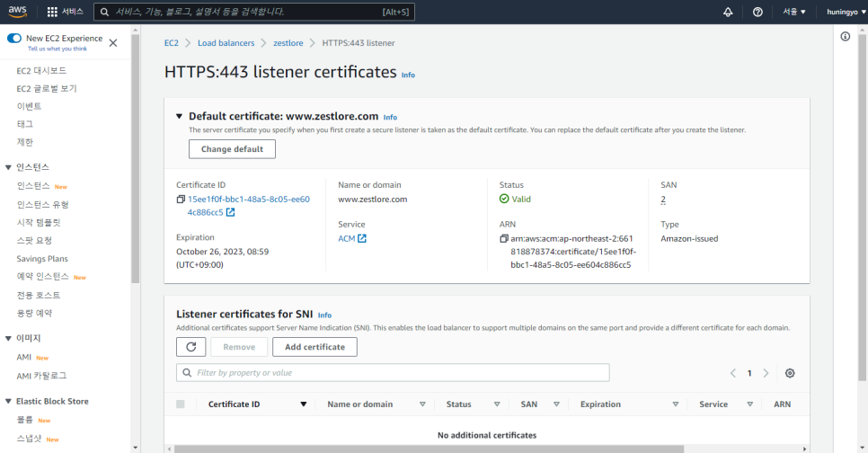Sort by Expiration column

coord(676,404)
